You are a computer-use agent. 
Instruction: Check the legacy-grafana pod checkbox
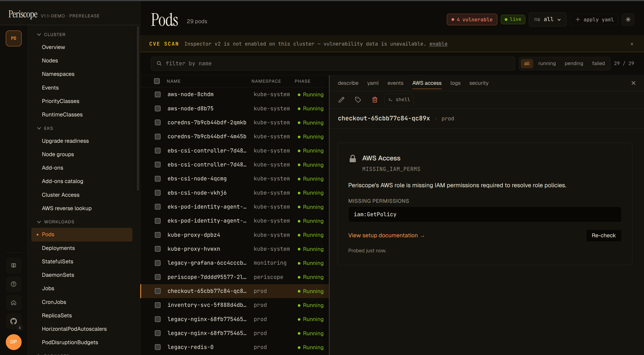click(x=158, y=263)
